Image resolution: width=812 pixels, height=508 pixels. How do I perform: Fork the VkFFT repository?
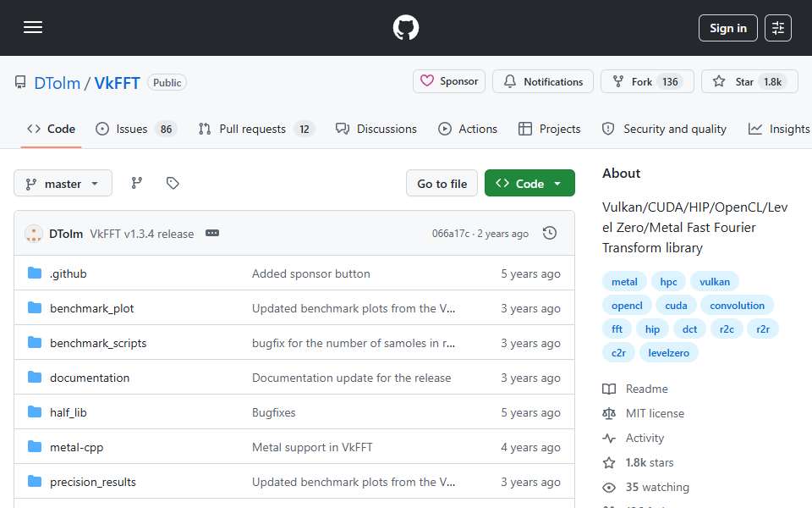click(x=647, y=81)
